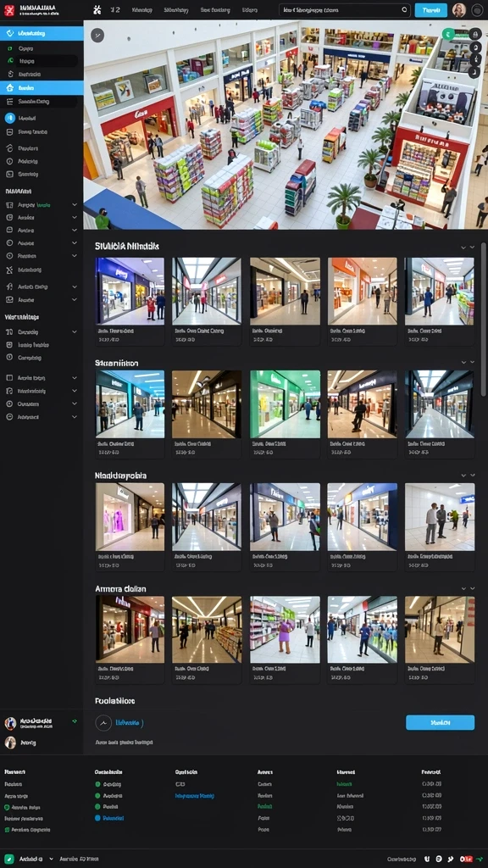
Task: Click the blue button in the top bar
Action: pyautogui.click(x=430, y=10)
